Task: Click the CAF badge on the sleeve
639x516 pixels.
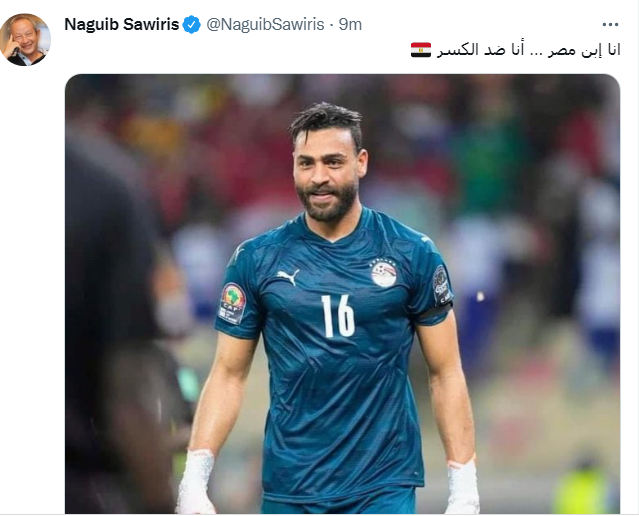Action: (232, 303)
